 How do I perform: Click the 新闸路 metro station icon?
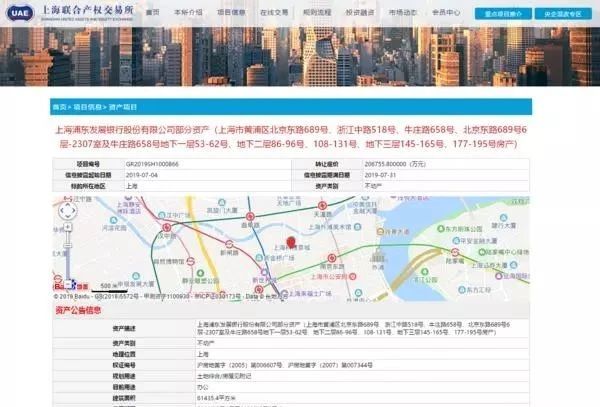pos(229,244)
